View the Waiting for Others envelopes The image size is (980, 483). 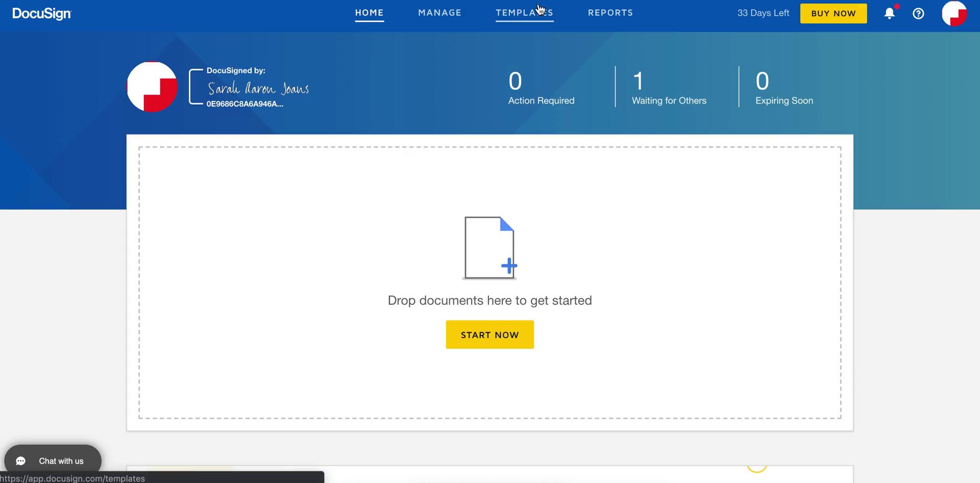(x=669, y=88)
